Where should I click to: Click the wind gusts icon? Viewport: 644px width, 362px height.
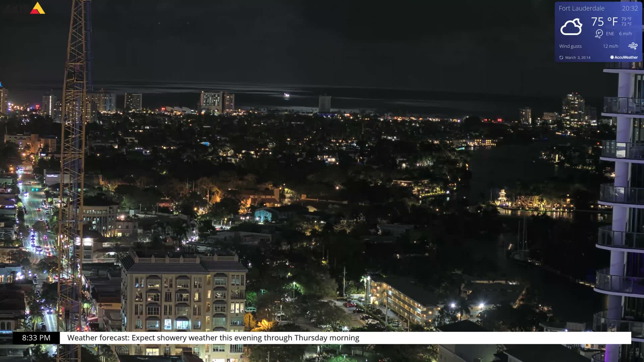click(x=633, y=46)
